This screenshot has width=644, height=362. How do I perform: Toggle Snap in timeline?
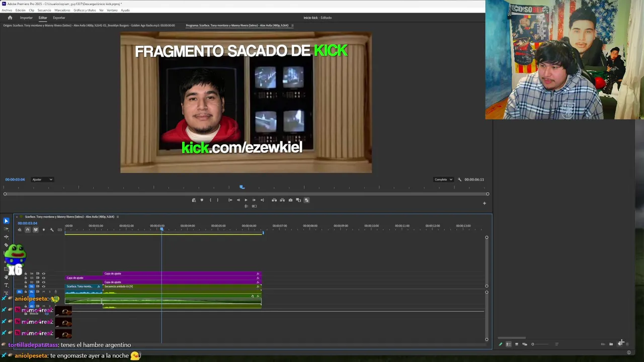click(x=28, y=230)
